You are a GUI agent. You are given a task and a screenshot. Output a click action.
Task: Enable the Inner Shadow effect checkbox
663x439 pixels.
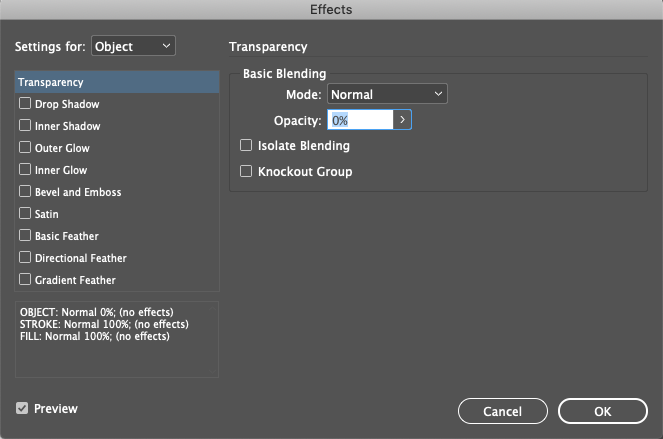point(26,126)
